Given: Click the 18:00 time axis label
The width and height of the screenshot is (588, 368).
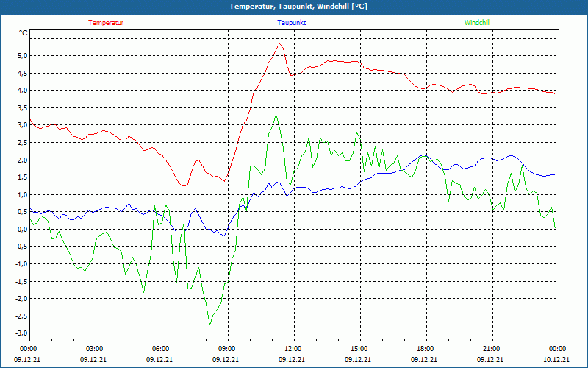Looking at the screenshot, I should pyautogui.click(x=426, y=349).
